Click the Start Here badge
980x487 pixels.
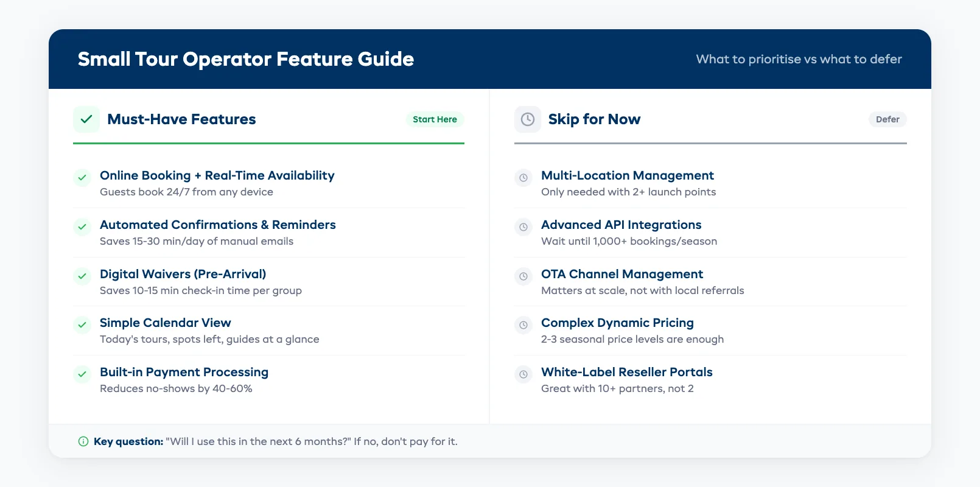[435, 119]
